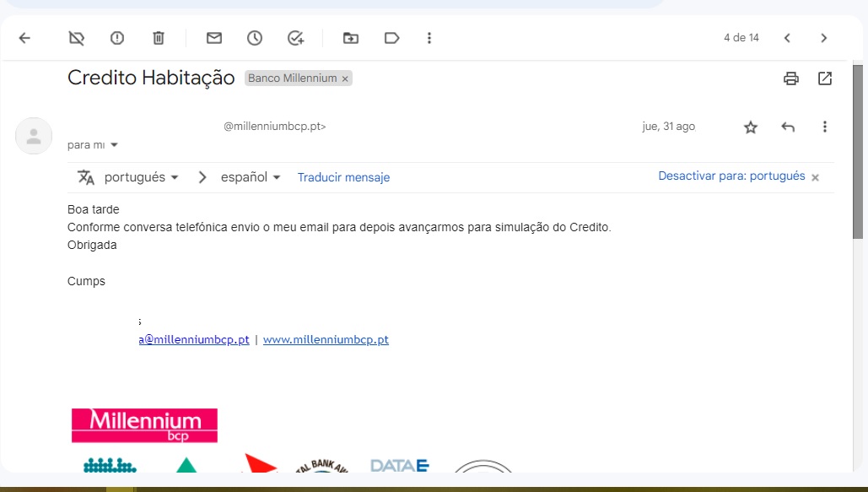This screenshot has height=492, width=868.
Task: Open the español target language dropdown
Action: tap(251, 177)
